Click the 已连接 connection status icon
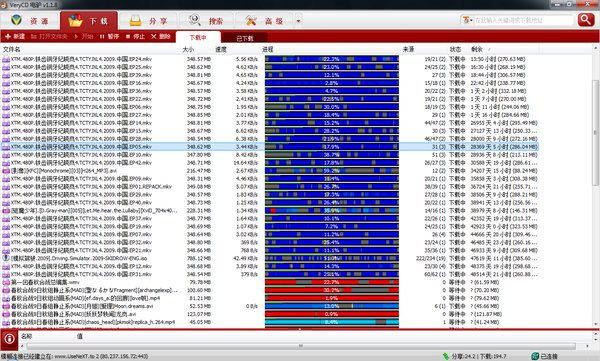This screenshot has height=361, width=600. click(535, 356)
